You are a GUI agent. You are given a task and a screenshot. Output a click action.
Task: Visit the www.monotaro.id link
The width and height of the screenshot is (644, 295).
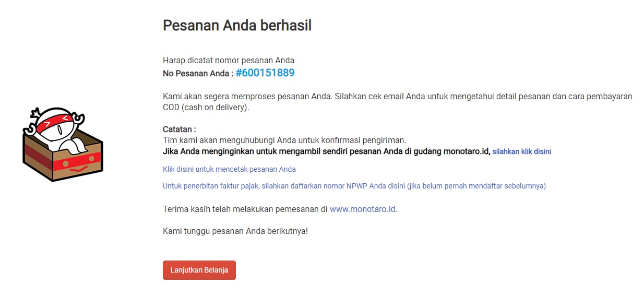(363, 209)
